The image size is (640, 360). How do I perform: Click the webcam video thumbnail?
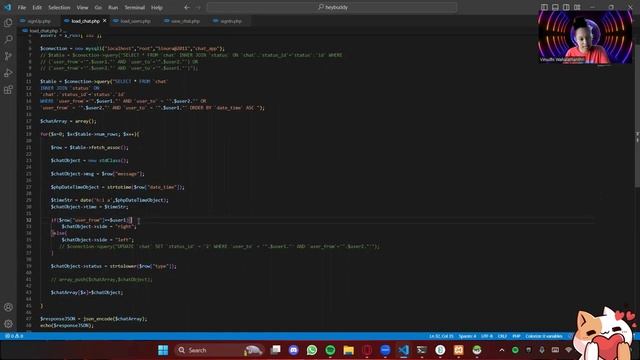pyautogui.click(x=585, y=37)
